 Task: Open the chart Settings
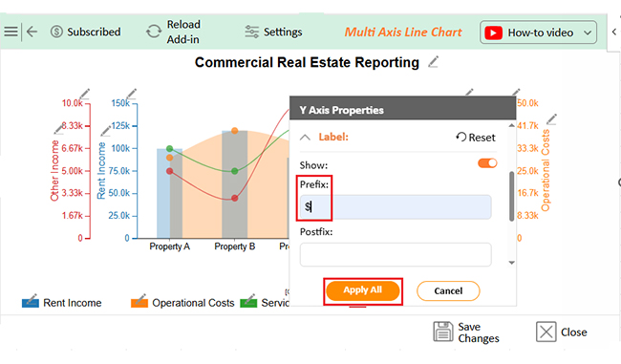tap(273, 32)
